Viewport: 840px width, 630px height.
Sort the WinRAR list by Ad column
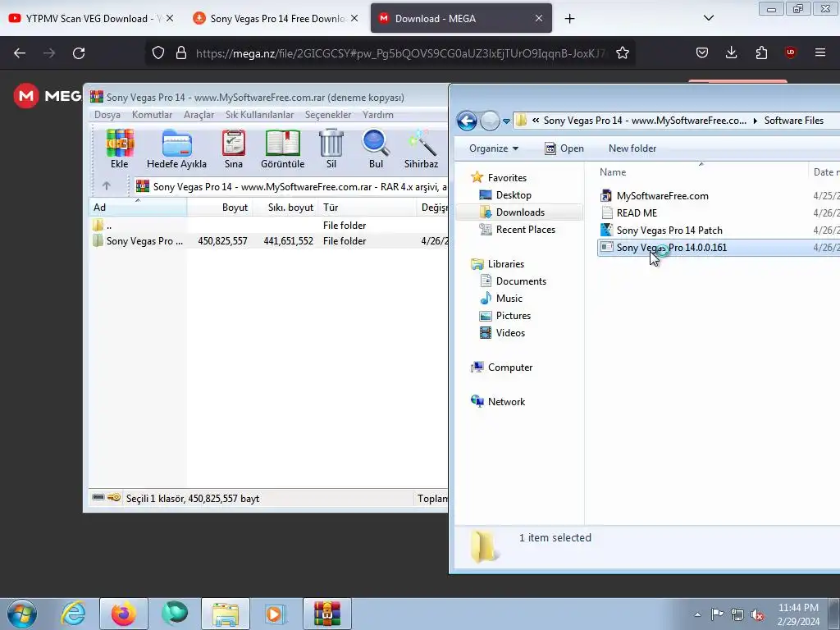[138, 208]
